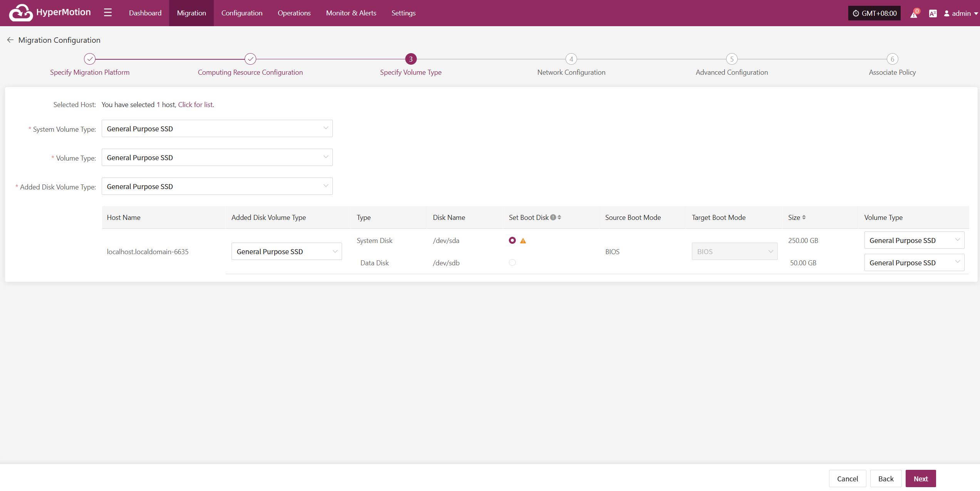Click the Next button
Image resolution: width=980 pixels, height=491 pixels.
pyautogui.click(x=921, y=479)
